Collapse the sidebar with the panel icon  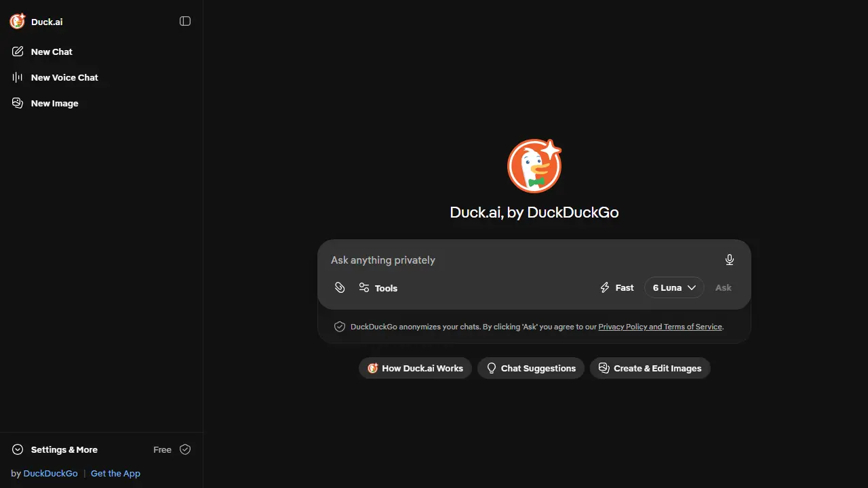tap(185, 21)
